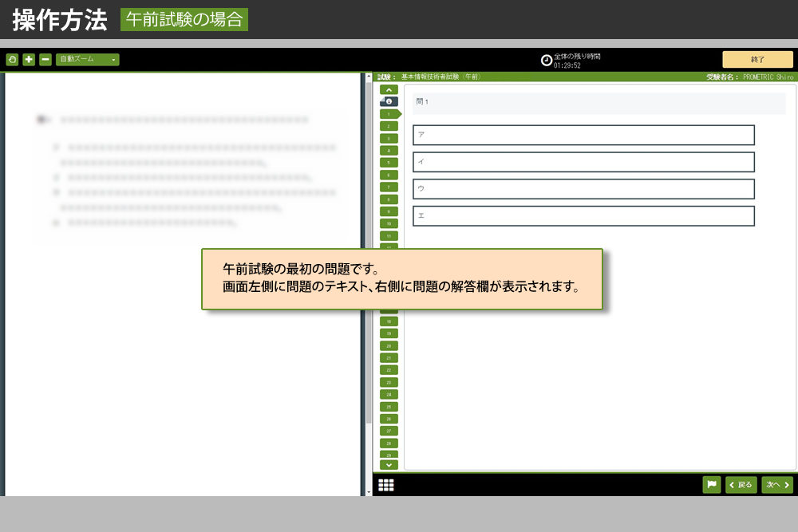This screenshot has height=532, width=798.
Task: Click the remaining time clock icon
Action: point(547,61)
